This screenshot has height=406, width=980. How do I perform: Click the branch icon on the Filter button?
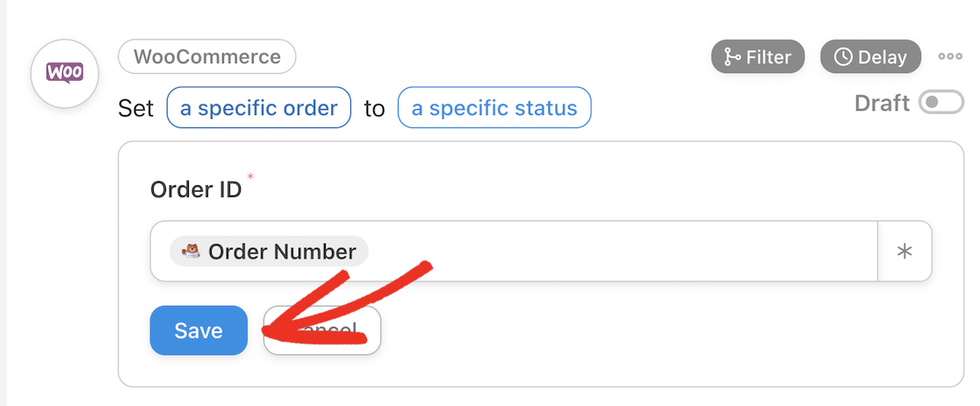(731, 57)
